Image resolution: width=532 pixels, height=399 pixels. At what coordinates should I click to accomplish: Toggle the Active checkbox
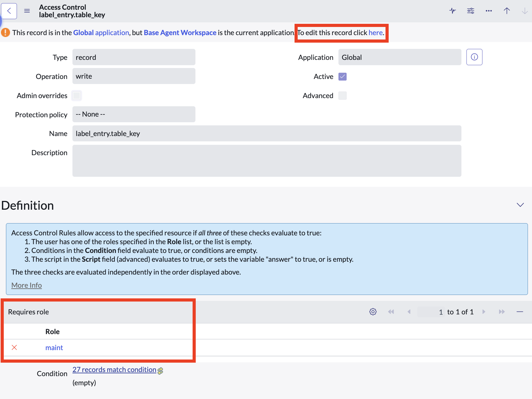click(342, 77)
